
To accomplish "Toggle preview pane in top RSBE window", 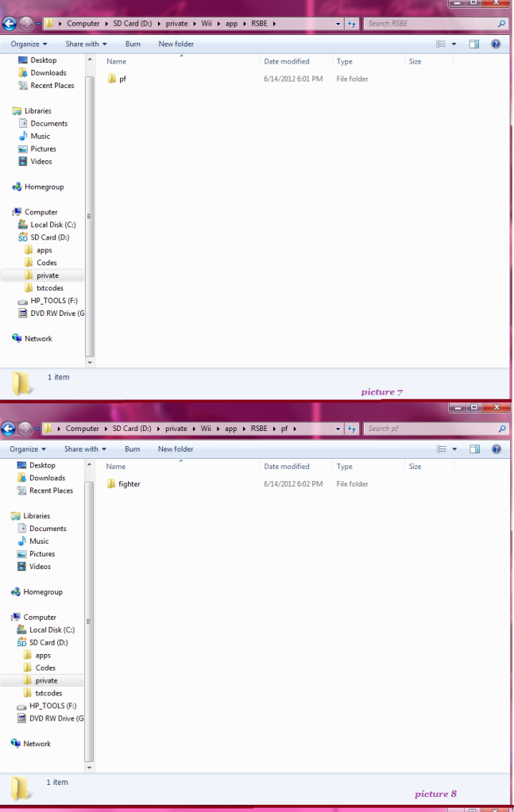I will 474,44.
